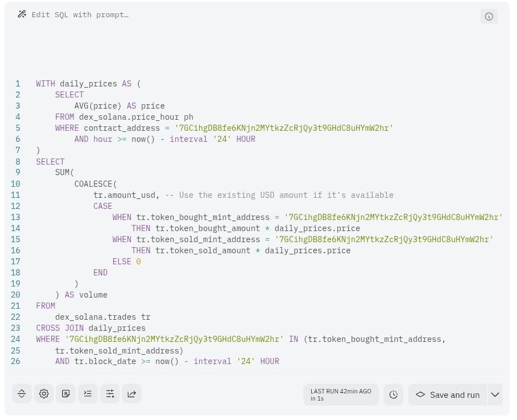Expand the Save and run dropdown chevron
The height and width of the screenshot is (420, 517).
click(x=495, y=395)
